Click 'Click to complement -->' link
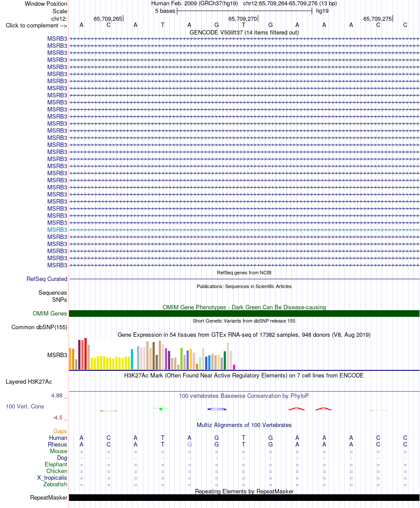 click(x=36, y=26)
